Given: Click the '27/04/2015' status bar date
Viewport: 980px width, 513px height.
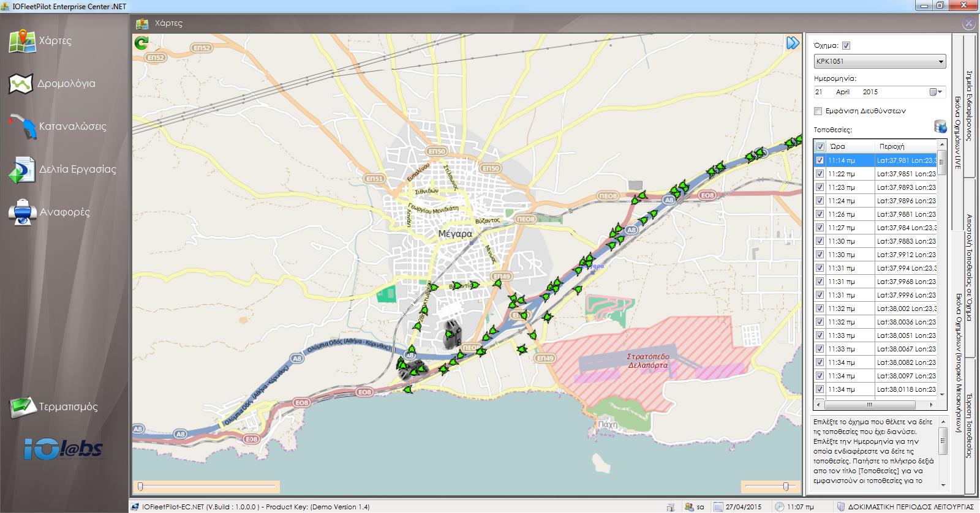Looking at the screenshot, I should tap(744, 507).
